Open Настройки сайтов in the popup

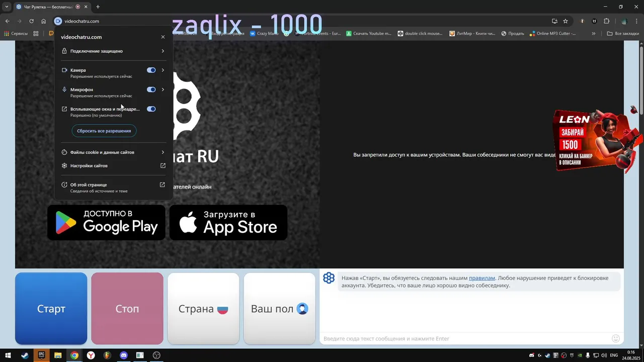click(x=113, y=165)
